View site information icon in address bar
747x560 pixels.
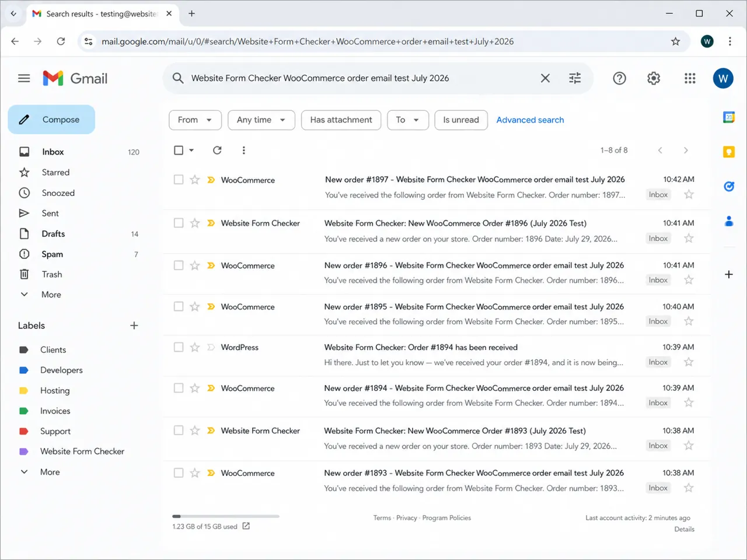coord(89,41)
